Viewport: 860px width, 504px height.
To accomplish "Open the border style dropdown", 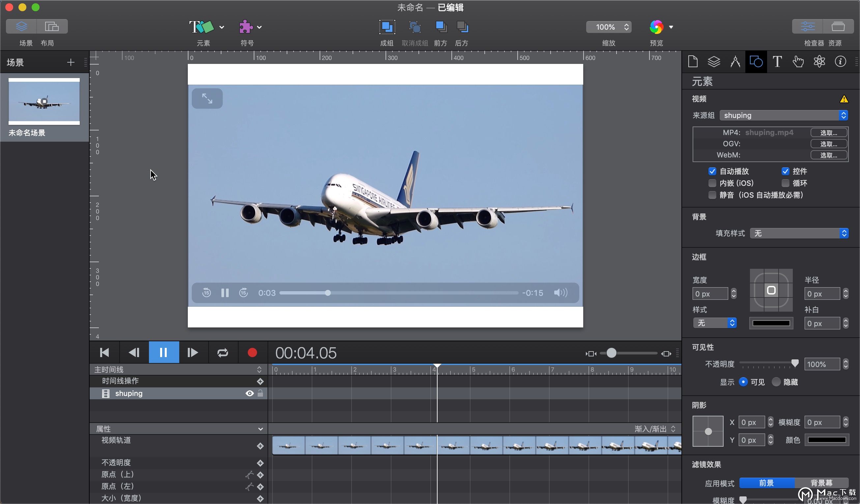I will coord(715,323).
